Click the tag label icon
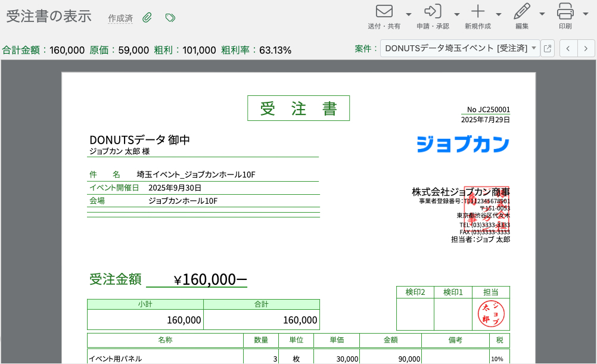Screen dimensions: 597x364 point(170,18)
